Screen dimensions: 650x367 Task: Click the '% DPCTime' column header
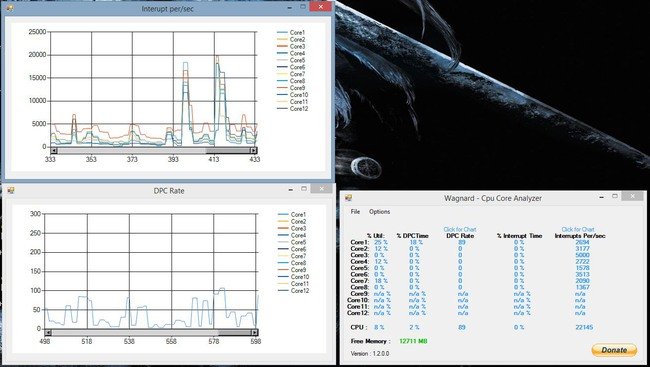click(412, 236)
